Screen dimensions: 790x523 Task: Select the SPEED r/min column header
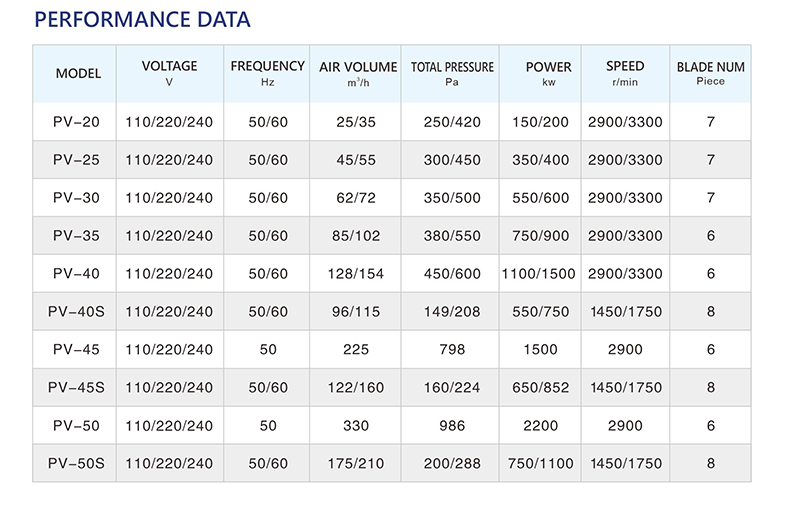pyautogui.click(x=625, y=73)
